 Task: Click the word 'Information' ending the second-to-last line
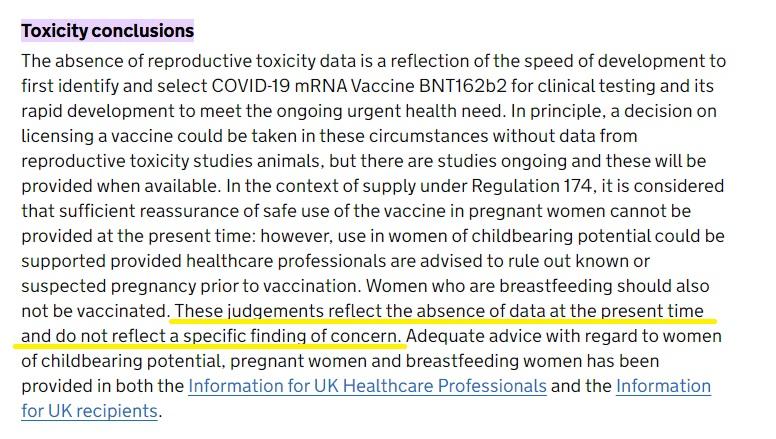663,386
